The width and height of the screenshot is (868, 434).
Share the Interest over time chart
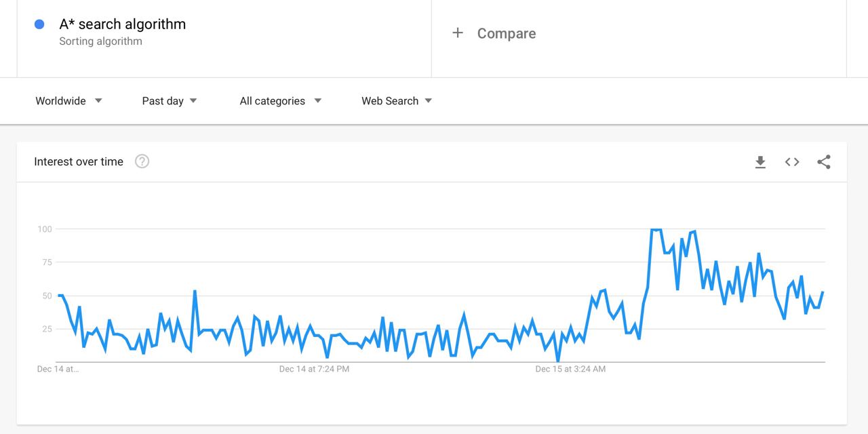[824, 162]
